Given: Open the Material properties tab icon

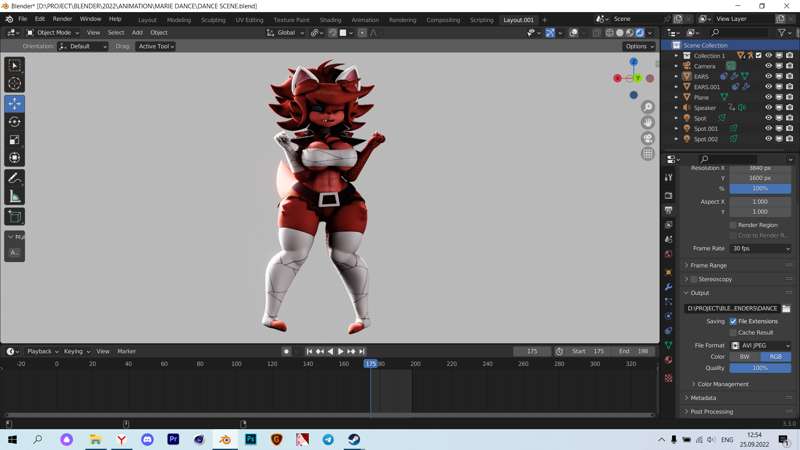Looking at the screenshot, I should (668, 360).
